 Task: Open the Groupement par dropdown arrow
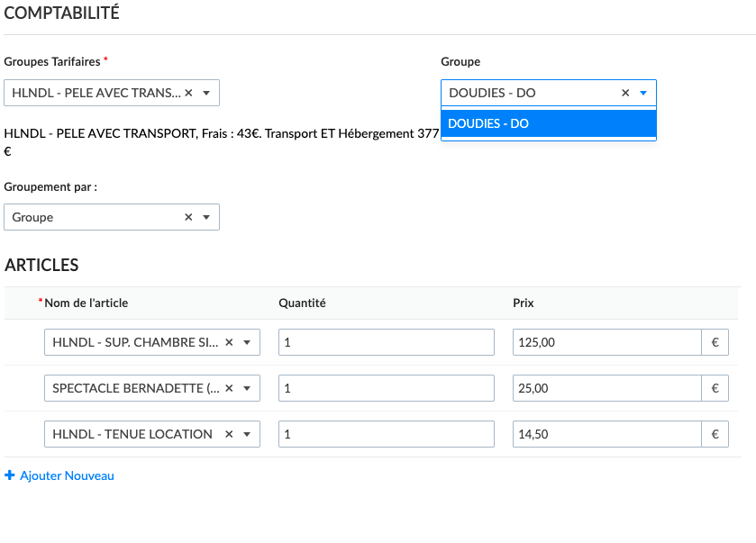206,217
